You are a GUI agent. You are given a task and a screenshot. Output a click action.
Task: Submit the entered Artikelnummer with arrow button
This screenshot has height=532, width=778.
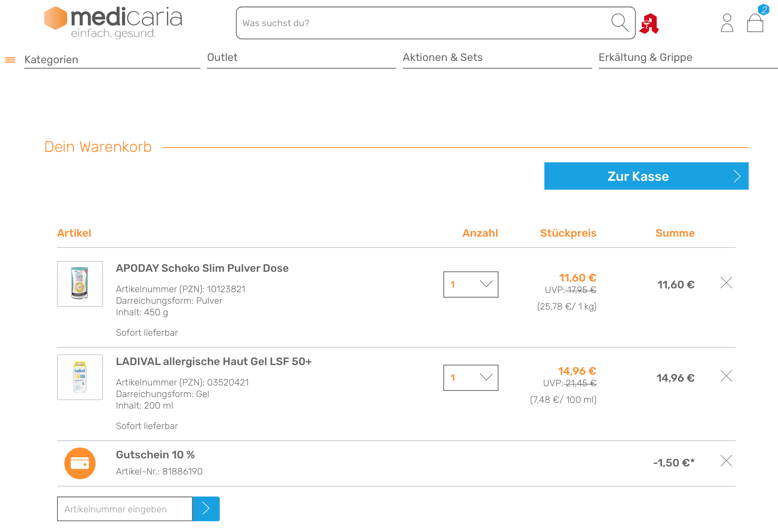click(206, 508)
